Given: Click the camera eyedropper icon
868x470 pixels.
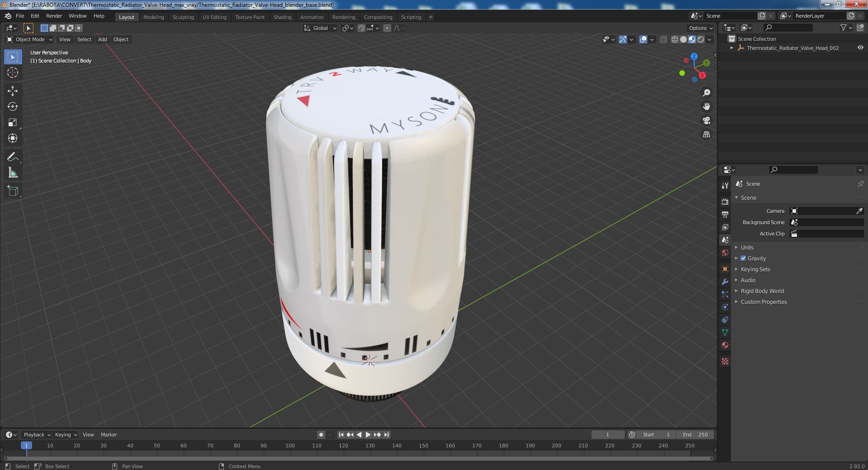Looking at the screenshot, I should (859, 211).
